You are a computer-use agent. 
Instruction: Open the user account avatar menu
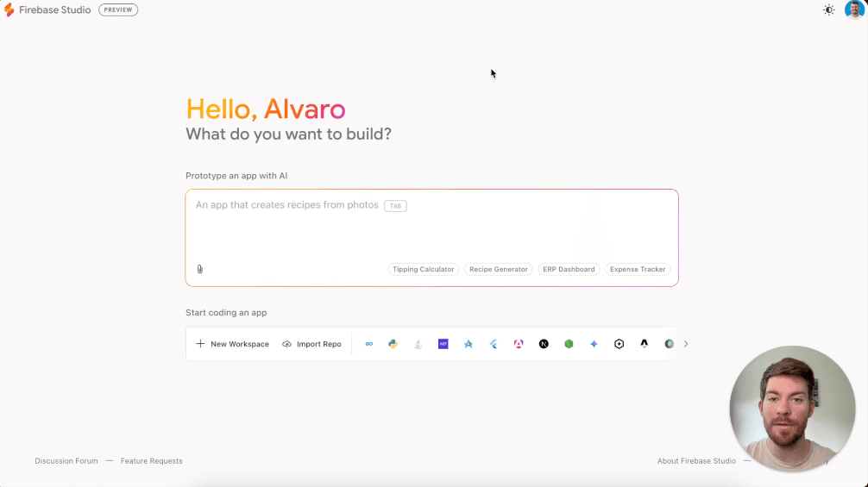(855, 9)
